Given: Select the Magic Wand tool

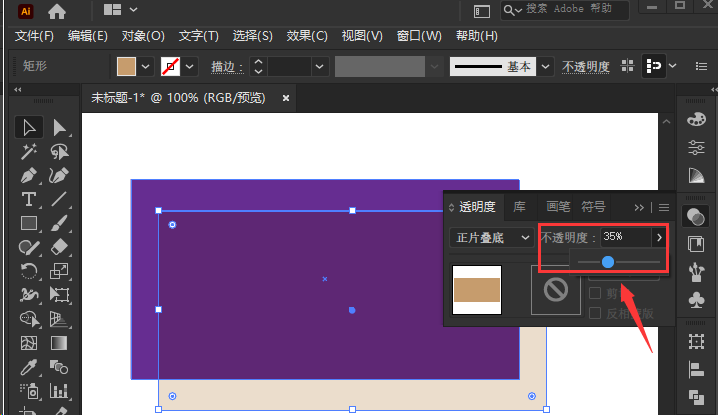Looking at the screenshot, I should point(29,151).
